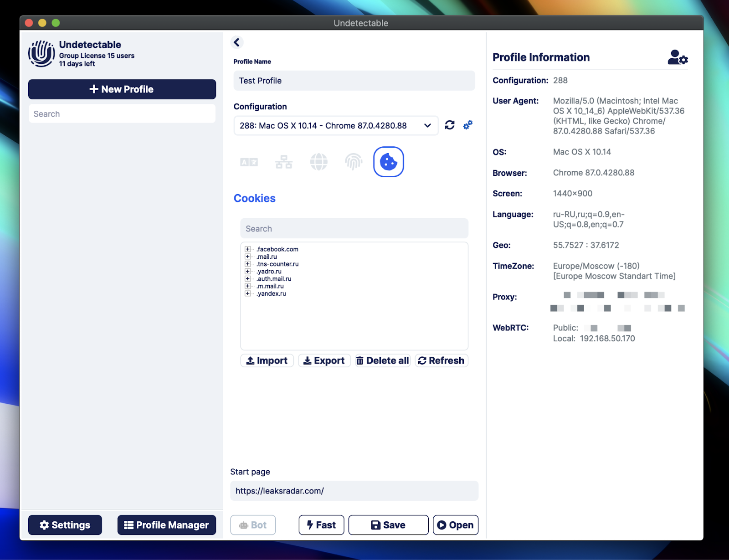This screenshot has height=560, width=729.
Task: Select the .mail.ru cookie entry text
Action: tap(267, 257)
